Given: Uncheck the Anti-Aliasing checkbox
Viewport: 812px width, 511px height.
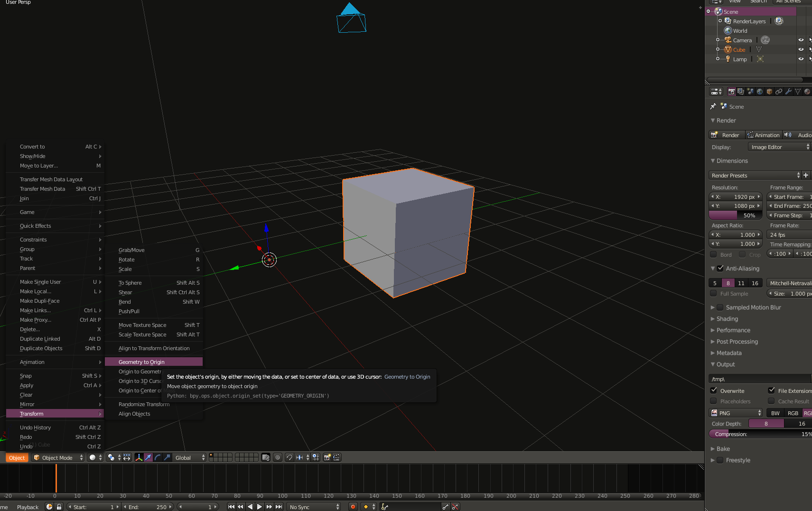Looking at the screenshot, I should (x=720, y=268).
